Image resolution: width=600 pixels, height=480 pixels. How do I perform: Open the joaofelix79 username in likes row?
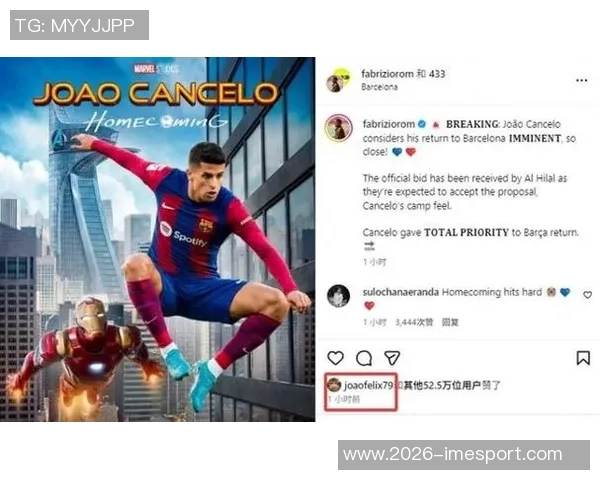[x=368, y=385]
